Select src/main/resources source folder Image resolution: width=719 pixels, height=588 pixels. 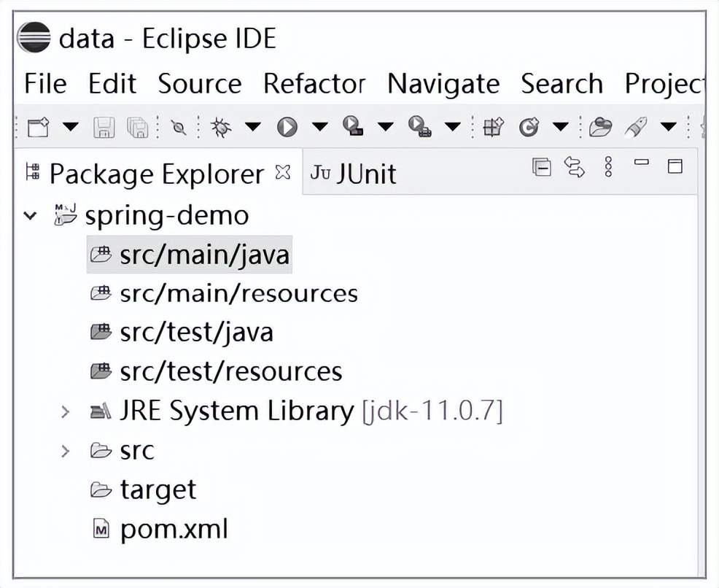coord(239,293)
